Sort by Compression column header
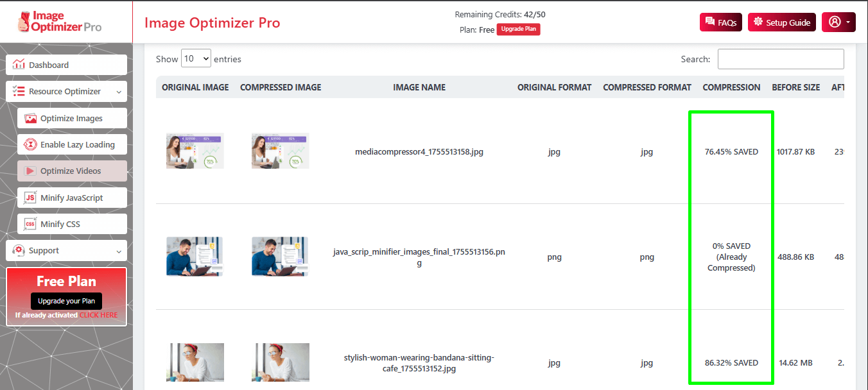Viewport: 868px width, 390px height. click(732, 87)
